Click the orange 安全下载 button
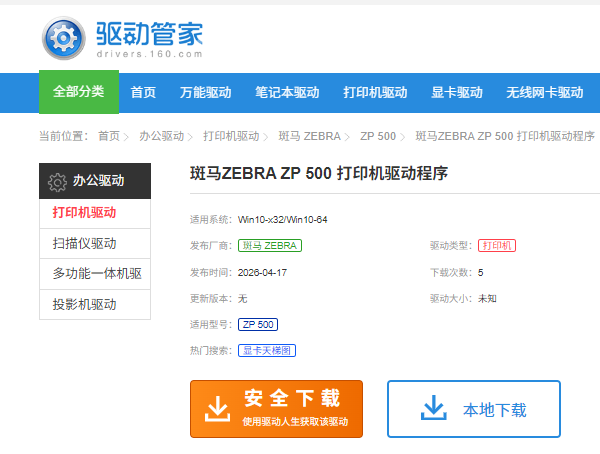The height and width of the screenshot is (454, 600). [x=276, y=409]
